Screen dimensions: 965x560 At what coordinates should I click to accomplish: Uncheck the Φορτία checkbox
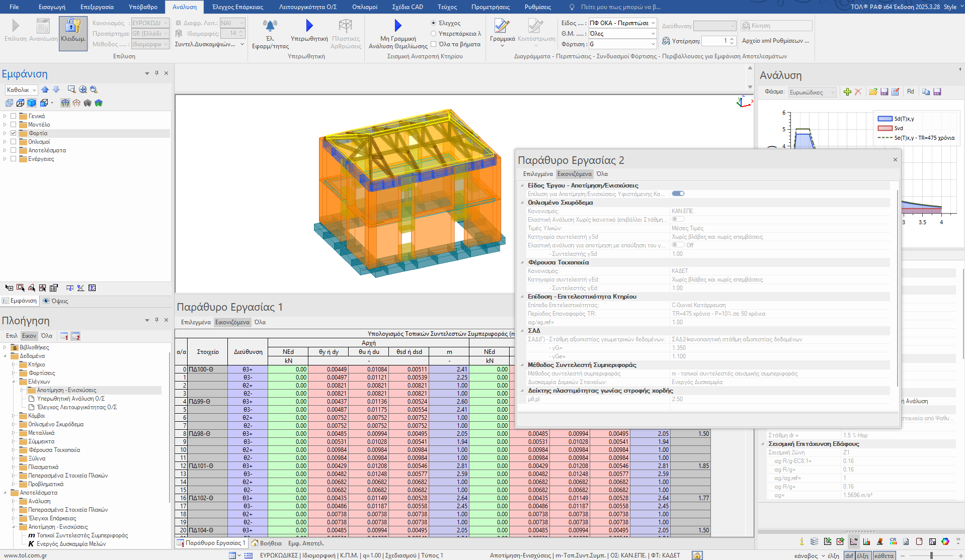(x=14, y=133)
